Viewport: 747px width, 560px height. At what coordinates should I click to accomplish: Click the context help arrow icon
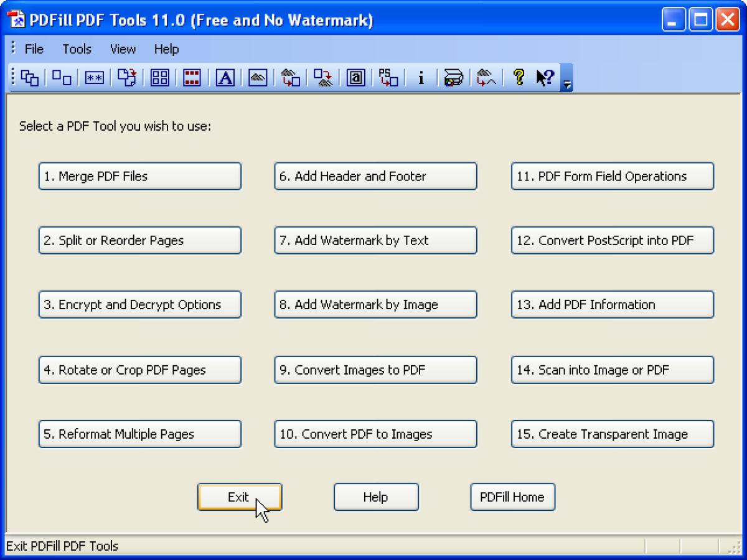click(543, 77)
